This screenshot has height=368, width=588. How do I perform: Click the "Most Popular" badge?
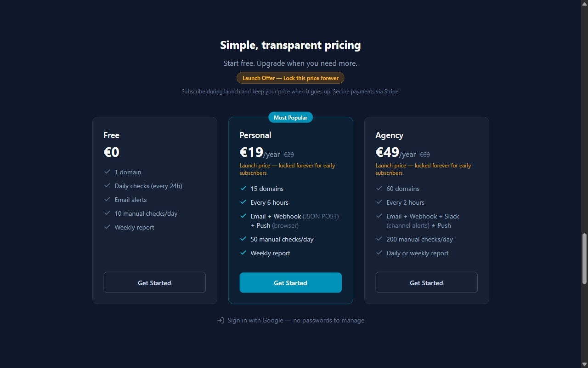click(x=290, y=117)
